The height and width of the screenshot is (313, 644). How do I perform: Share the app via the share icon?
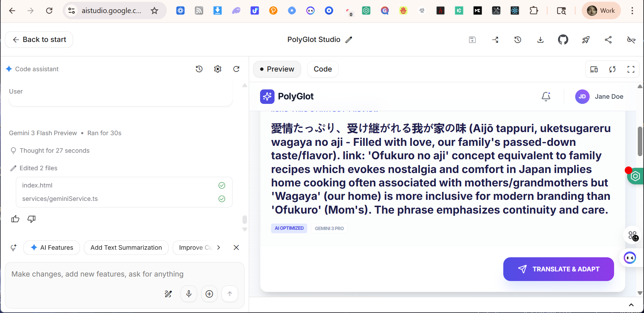click(608, 40)
